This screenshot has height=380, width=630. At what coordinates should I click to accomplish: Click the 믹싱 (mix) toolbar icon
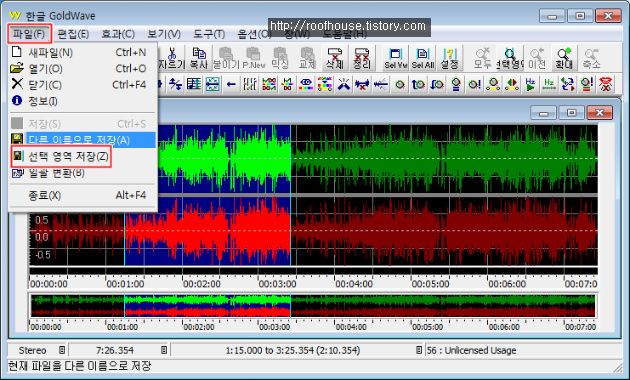[280, 58]
